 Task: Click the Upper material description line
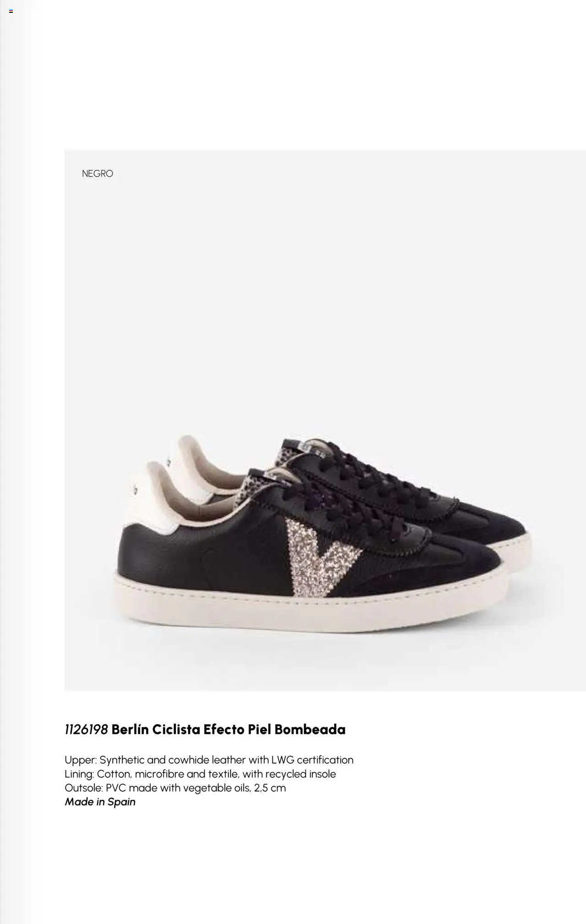coord(209,760)
